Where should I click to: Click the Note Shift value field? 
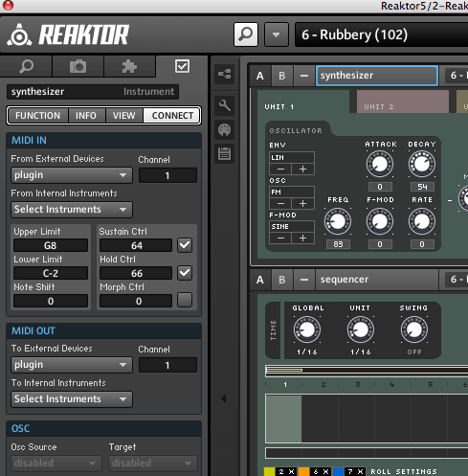tap(51, 301)
